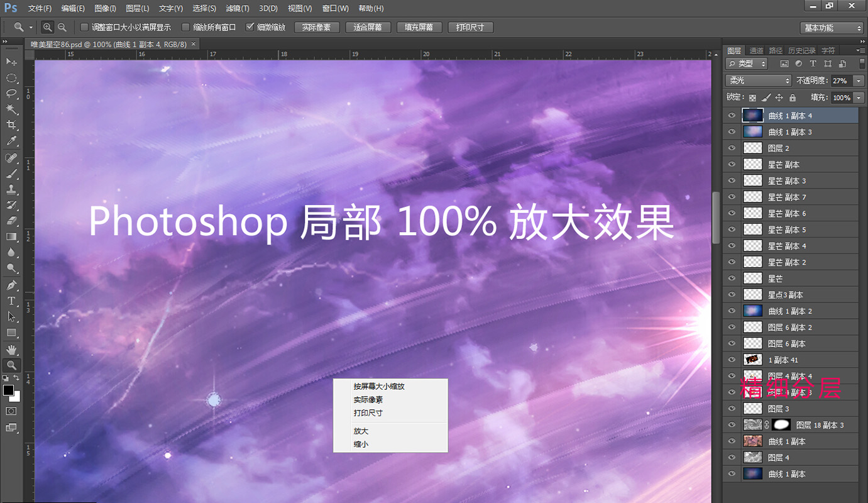
Task: Enable 缩放所有窗口 checkbox
Action: pos(185,27)
